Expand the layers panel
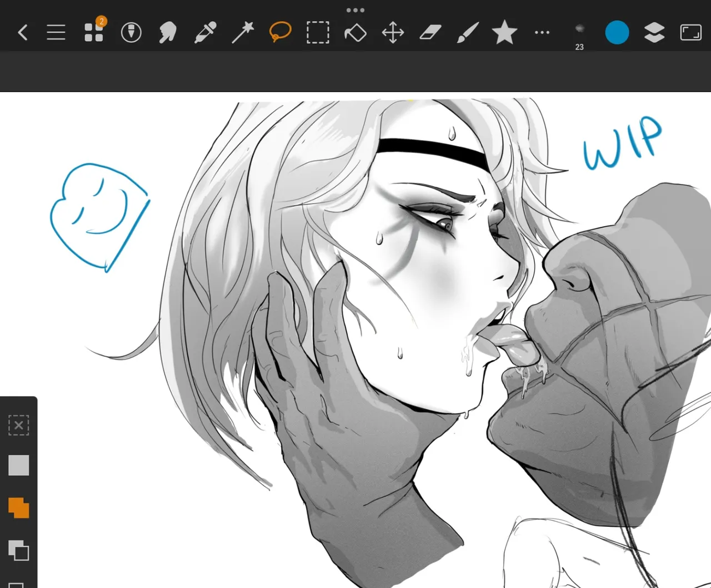The width and height of the screenshot is (711, 588). tap(654, 33)
